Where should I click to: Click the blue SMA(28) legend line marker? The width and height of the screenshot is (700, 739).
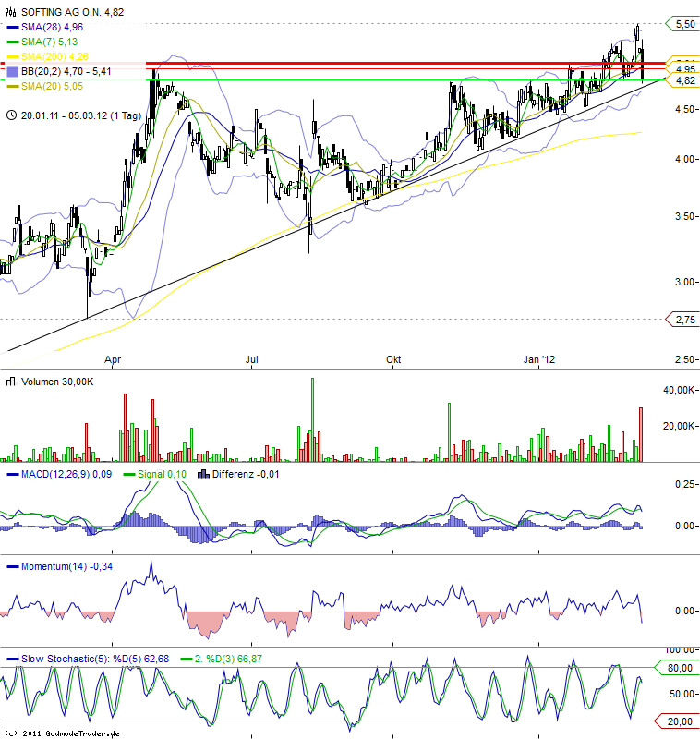coord(13,28)
